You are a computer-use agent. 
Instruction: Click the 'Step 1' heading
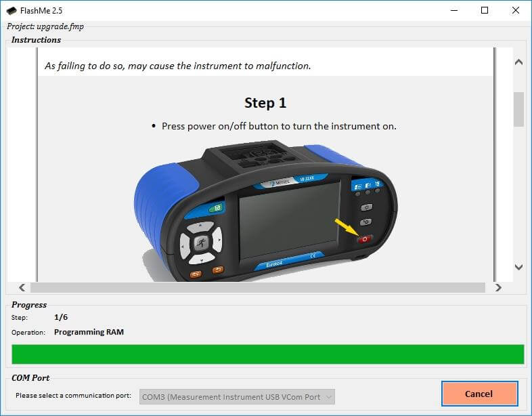265,103
